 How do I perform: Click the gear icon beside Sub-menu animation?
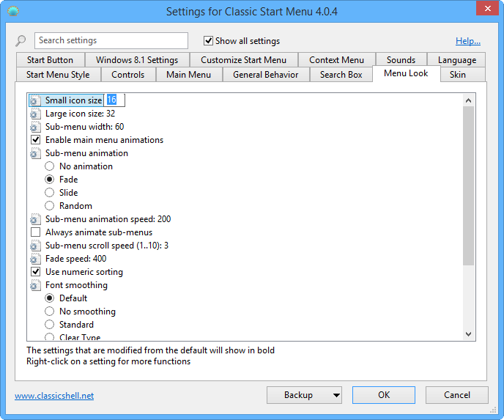pyautogui.click(x=35, y=153)
